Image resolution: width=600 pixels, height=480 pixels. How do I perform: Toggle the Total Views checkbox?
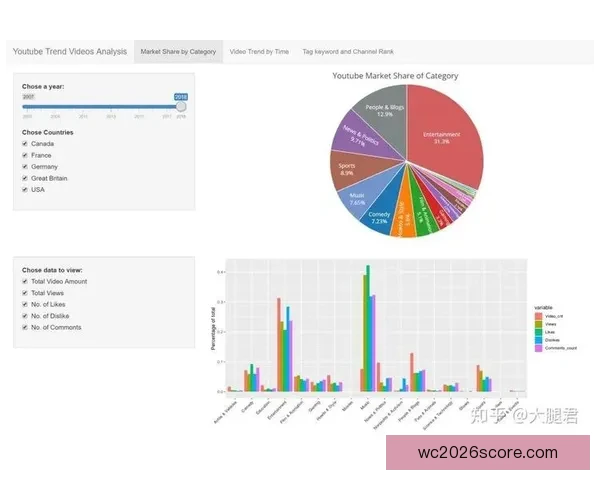pos(25,293)
